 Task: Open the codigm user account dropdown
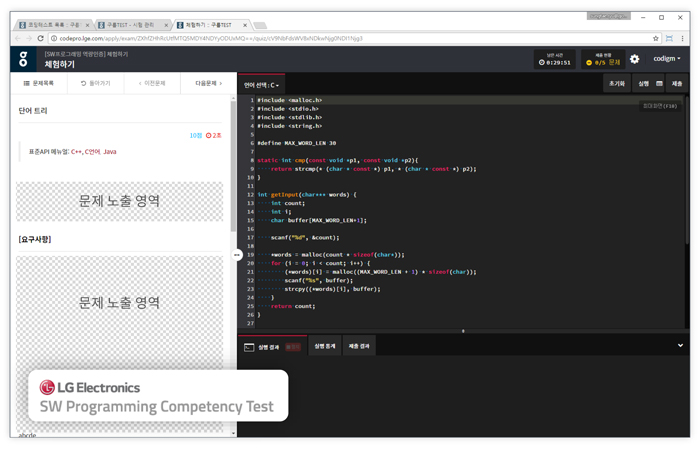(x=667, y=59)
